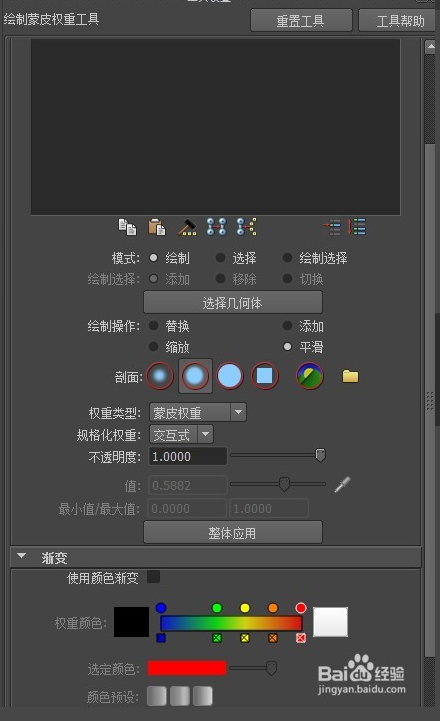Open the 权重类型 dropdown
Viewport: 440px width, 721px height.
tap(198, 412)
